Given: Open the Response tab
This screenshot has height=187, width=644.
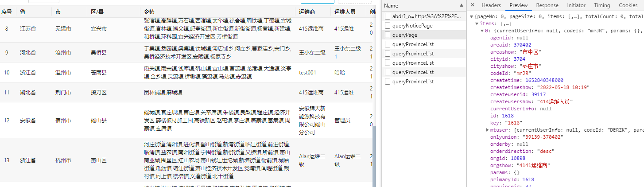Looking at the screenshot, I should click(547, 5).
